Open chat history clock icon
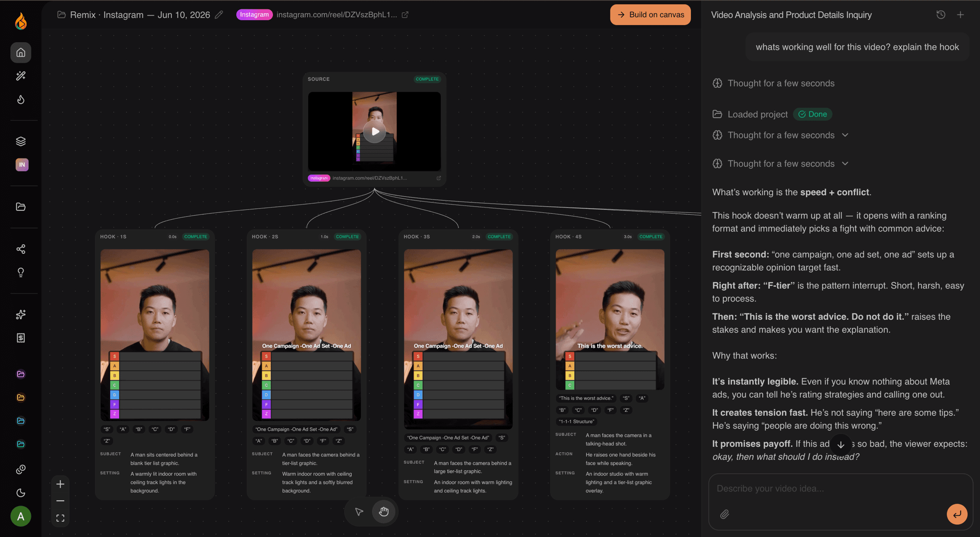Image resolution: width=980 pixels, height=537 pixels. point(940,15)
